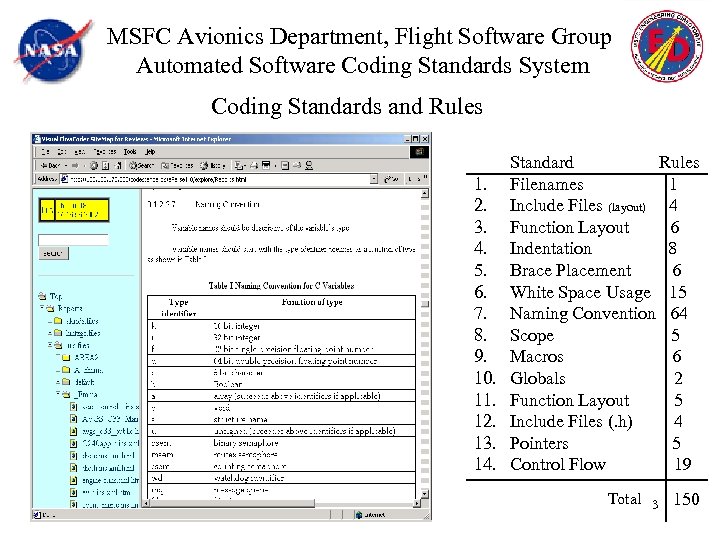Open History from the browser toolbar
Image resolution: width=720 pixels, height=540 pixels.
(x=213, y=165)
